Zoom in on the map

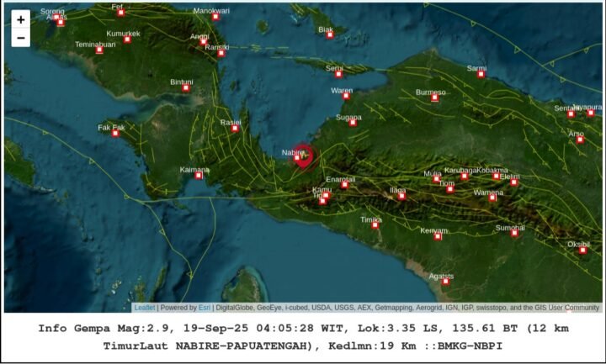21,20
